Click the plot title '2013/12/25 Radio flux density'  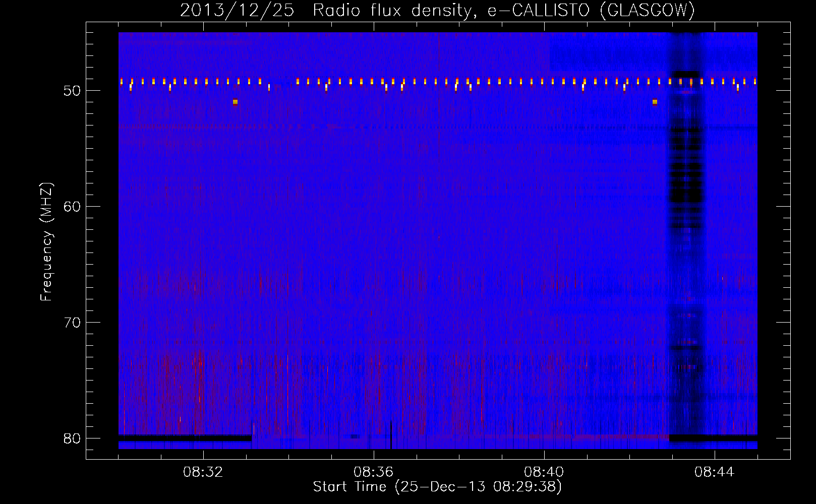(437, 10)
